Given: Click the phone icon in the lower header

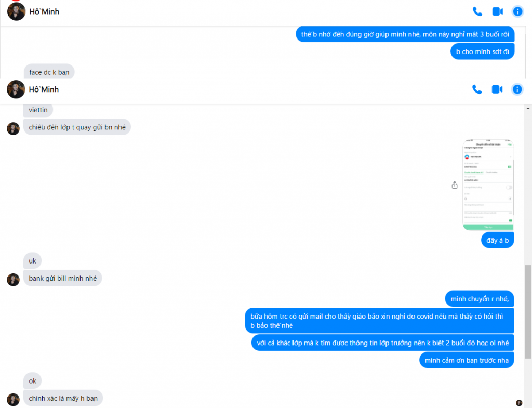Looking at the screenshot, I should [x=477, y=89].
